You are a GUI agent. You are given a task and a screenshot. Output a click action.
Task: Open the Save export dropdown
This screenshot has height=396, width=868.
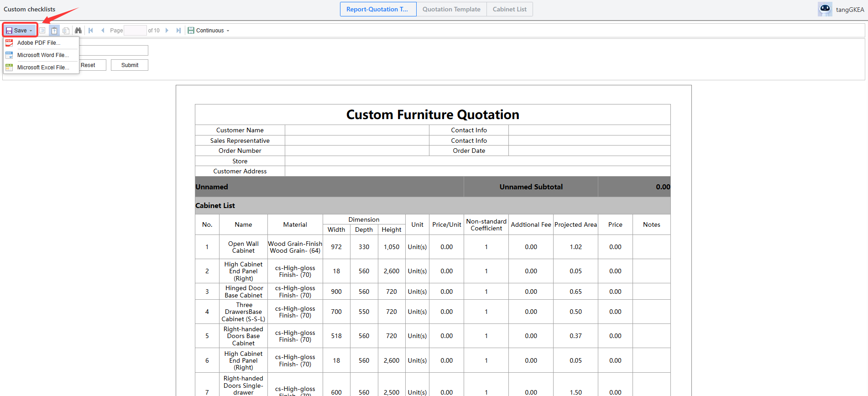pos(20,31)
